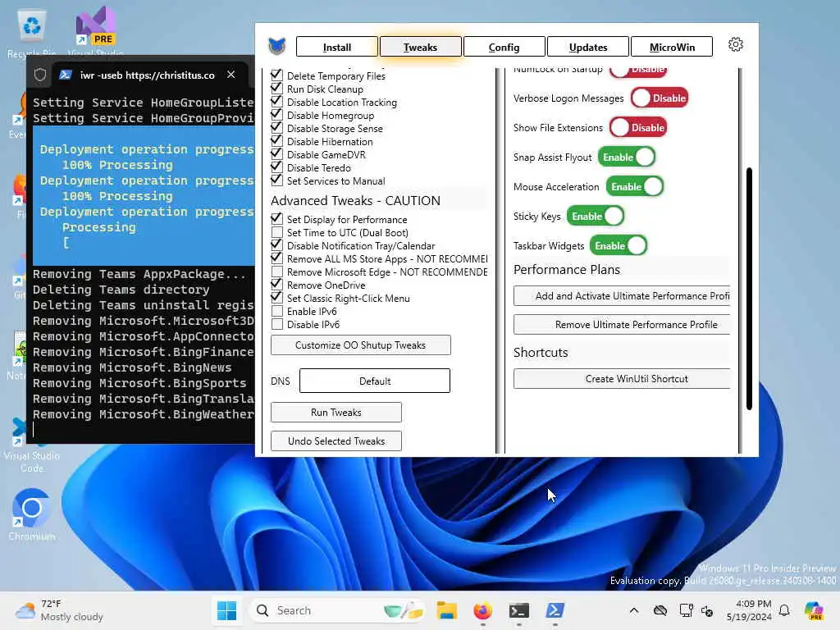Open the Windows Start menu
840x630 pixels.
(226, 610)
